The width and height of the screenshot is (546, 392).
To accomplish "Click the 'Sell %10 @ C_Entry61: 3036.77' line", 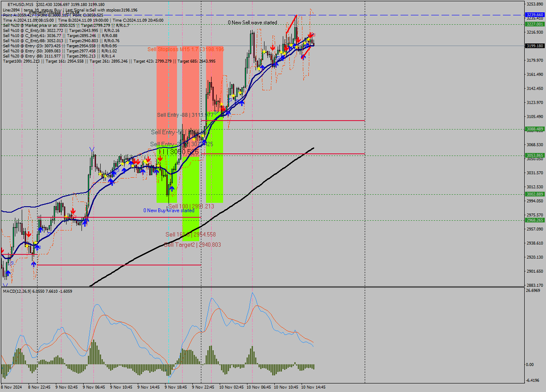I will 60,35.
